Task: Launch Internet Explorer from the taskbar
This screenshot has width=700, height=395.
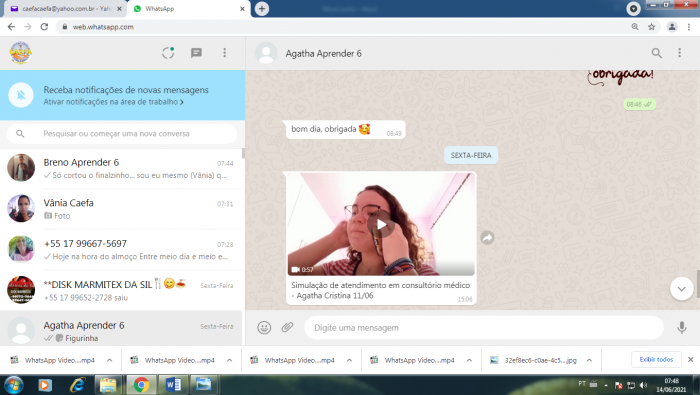Action: tap(77, 385)
